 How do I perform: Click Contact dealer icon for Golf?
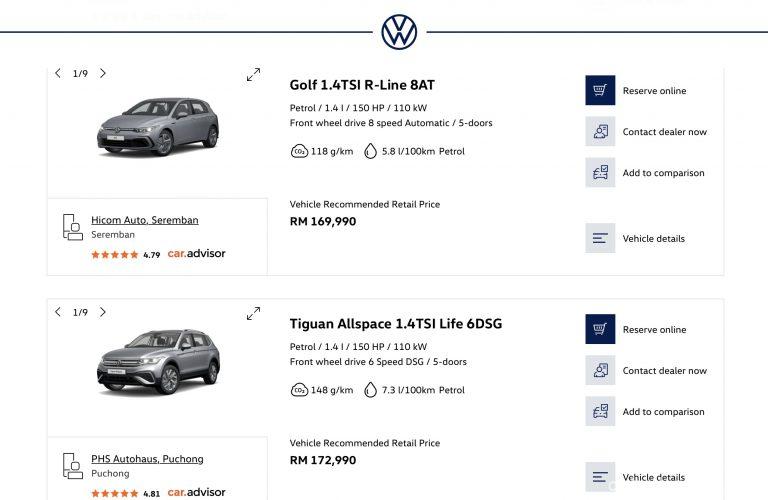[600, 131]
